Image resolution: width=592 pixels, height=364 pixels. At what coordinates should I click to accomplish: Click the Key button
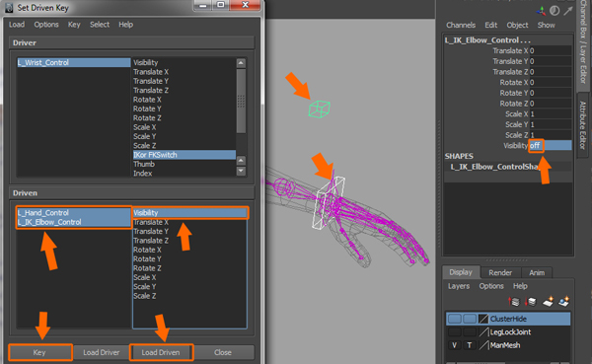tap(40, 352)
